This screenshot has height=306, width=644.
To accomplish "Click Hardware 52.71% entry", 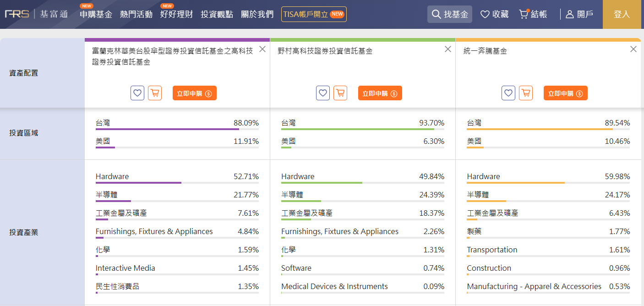I will [x=177, y=178].
